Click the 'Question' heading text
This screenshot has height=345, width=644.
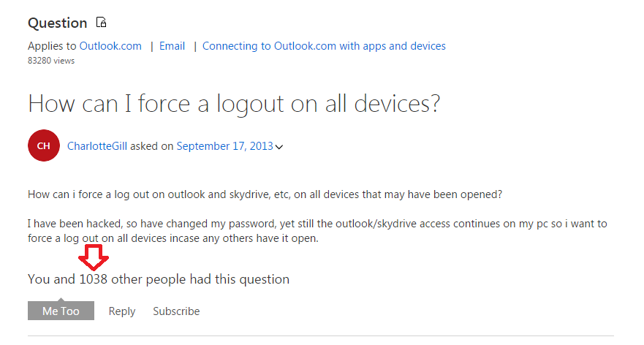58,23
